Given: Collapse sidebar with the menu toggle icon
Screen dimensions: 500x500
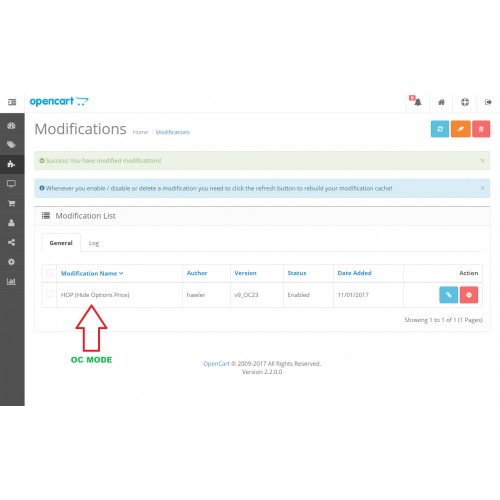Looking at the screenshot, I should (12, 102).
